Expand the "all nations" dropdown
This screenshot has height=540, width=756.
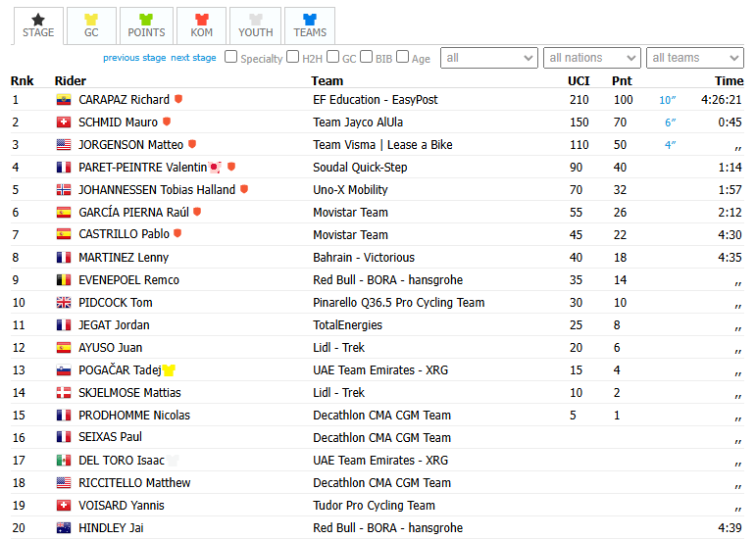(591, 58)
